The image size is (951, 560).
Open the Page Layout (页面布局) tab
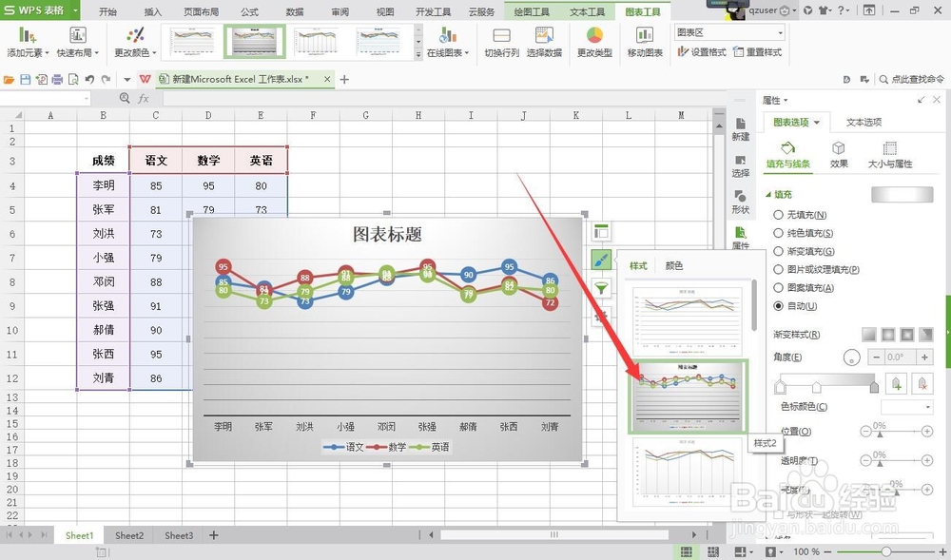202,11
